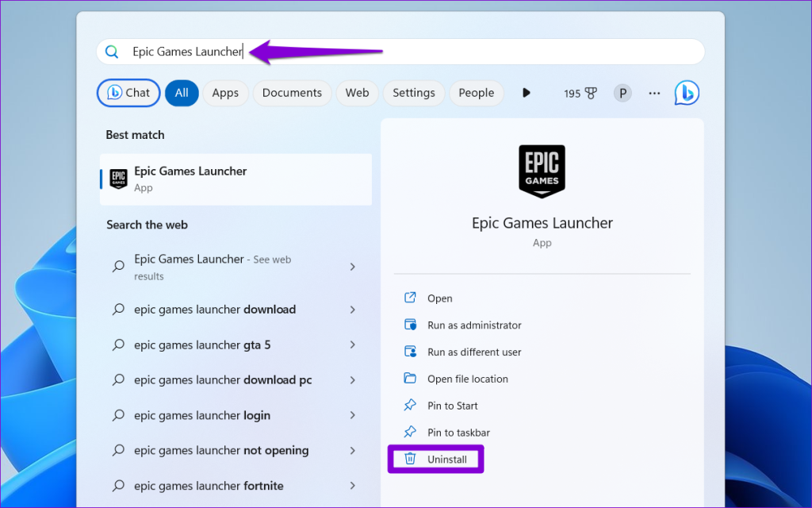Click the search icon beside 'epic games launcher download'
Image resolution: width=812 pixels, height=508 pixels.
point(119,310)
